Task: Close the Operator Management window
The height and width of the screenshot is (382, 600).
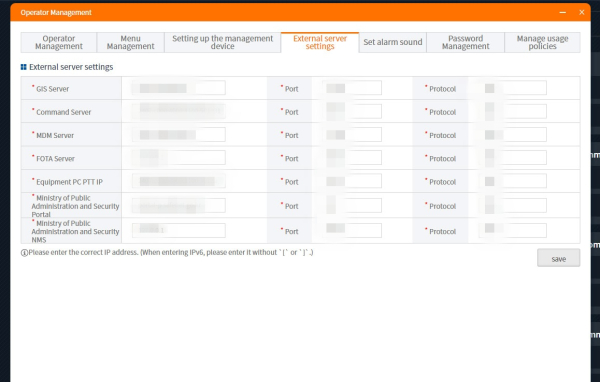Action: click(582, 13)
